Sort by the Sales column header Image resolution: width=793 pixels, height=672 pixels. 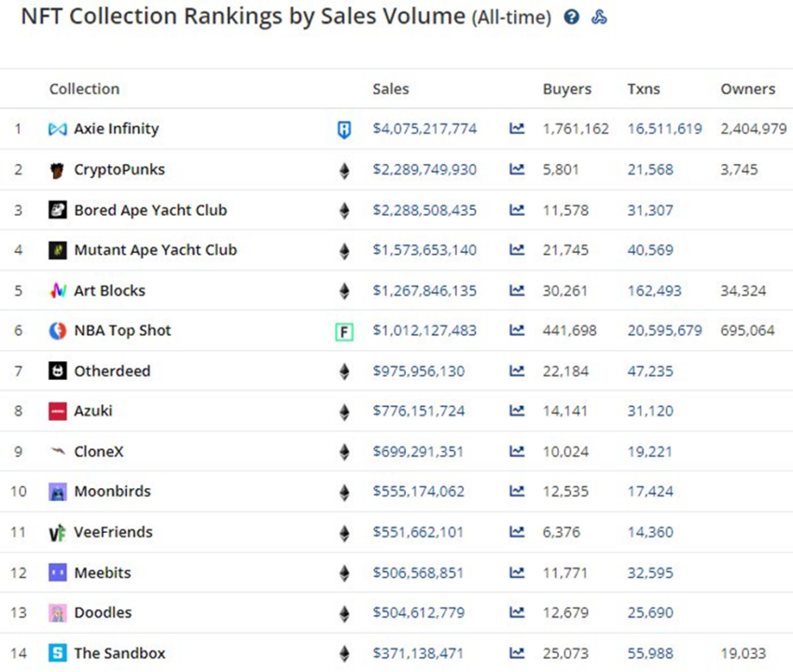pyautogui.click(x=390, y=89)
